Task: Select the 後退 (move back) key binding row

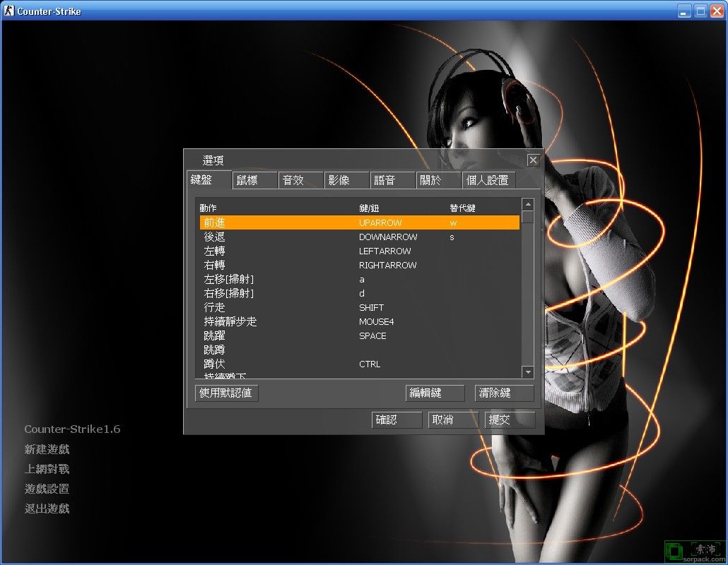Action: 318,237
